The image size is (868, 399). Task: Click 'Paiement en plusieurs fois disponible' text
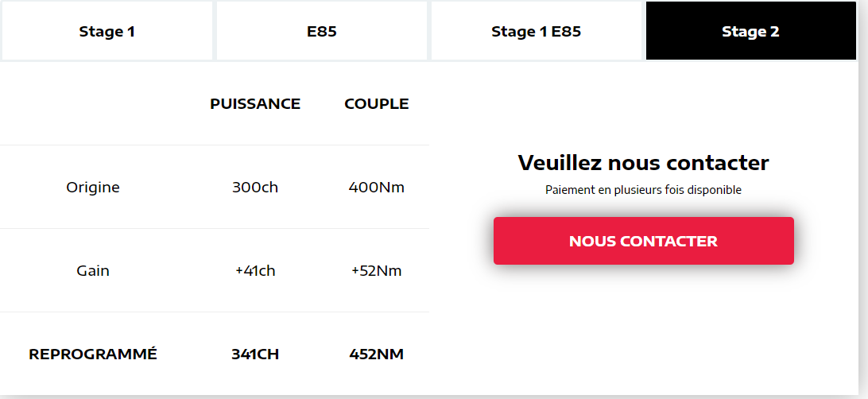pos(643,190)
